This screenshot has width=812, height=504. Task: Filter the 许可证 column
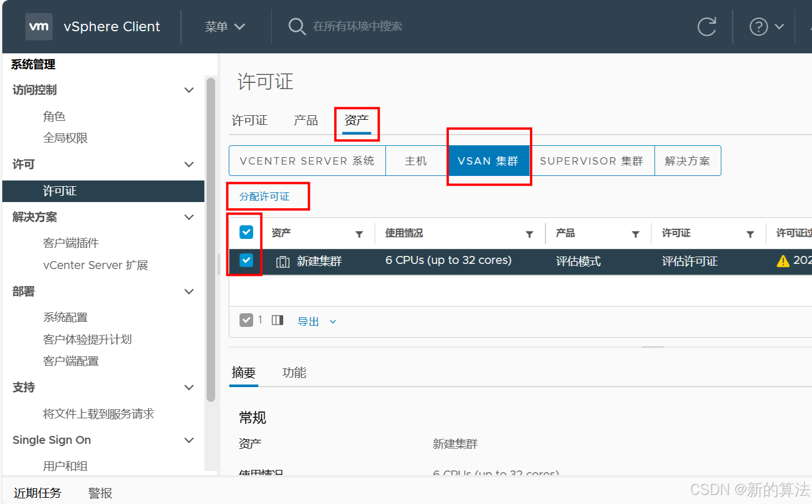click(x=750, y=234)
